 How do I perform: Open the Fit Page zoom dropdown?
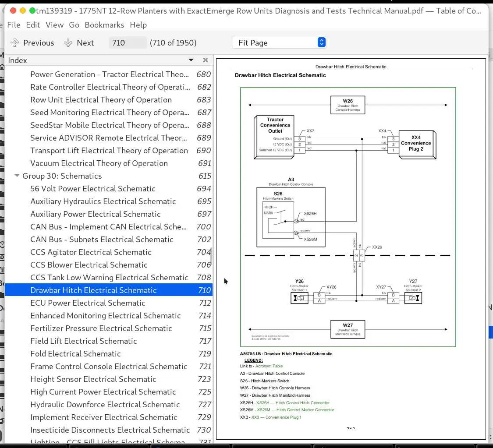[279, 42]
